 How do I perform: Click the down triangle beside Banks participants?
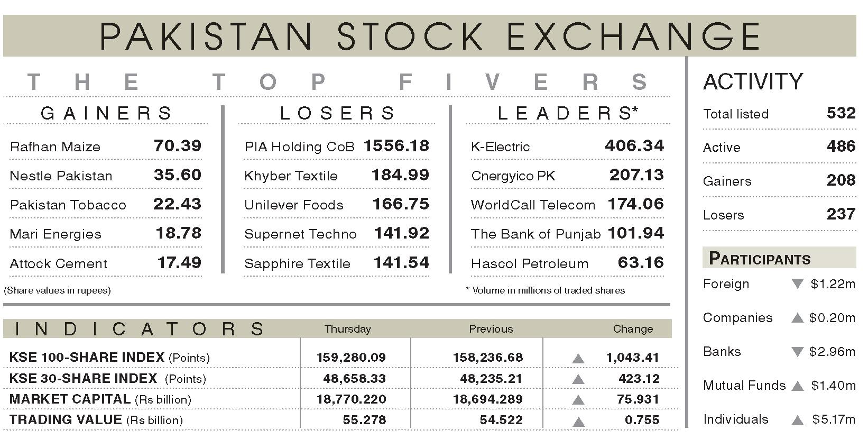coord(798,352)
